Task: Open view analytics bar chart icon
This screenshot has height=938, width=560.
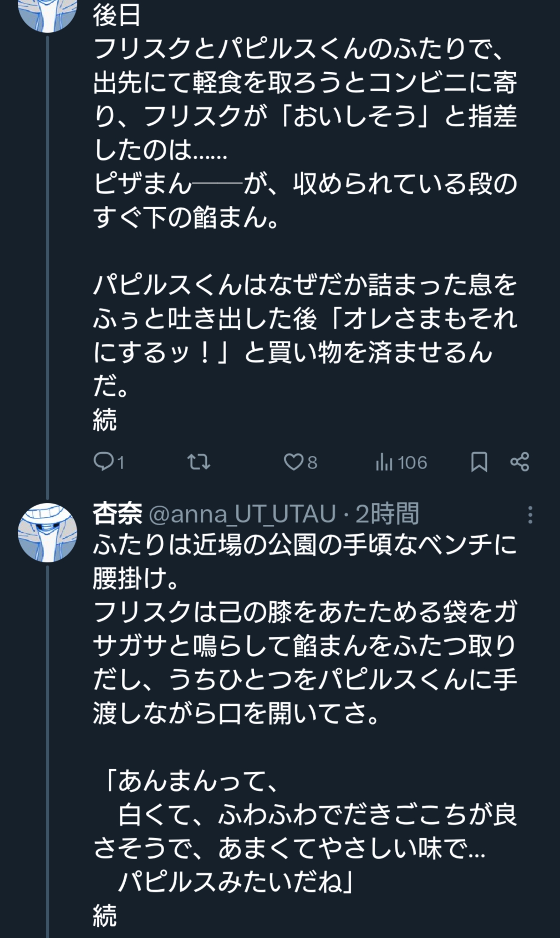Action: [383, 462]
